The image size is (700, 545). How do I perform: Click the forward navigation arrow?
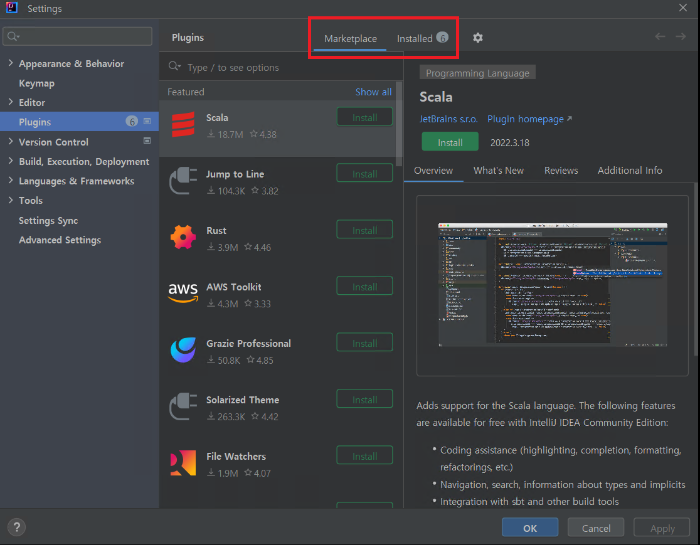[680, 37]
